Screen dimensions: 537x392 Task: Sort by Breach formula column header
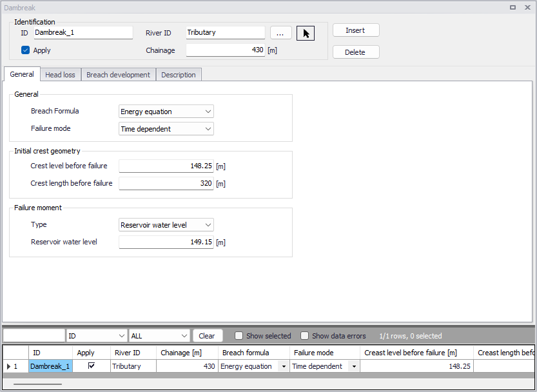254,353
